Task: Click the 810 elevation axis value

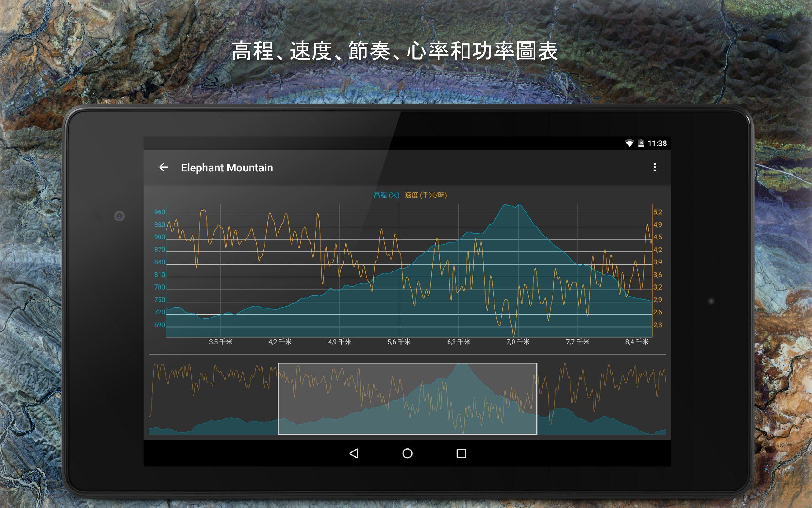Action: 160,275
